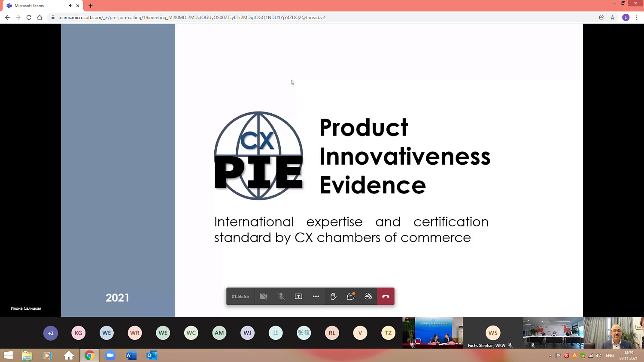Image resolution: width=644 pixels, height=362 pixels.
Task: Select participant avatar WC
Action: 191,333
